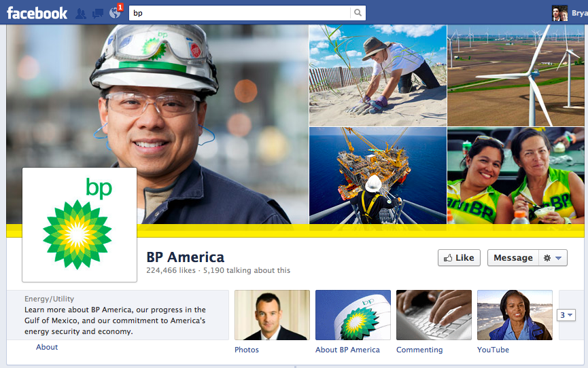Open the Commenting app thumbnail
Image resolution: width=588 pixels, height=368 pixels.
pos(434,315)
